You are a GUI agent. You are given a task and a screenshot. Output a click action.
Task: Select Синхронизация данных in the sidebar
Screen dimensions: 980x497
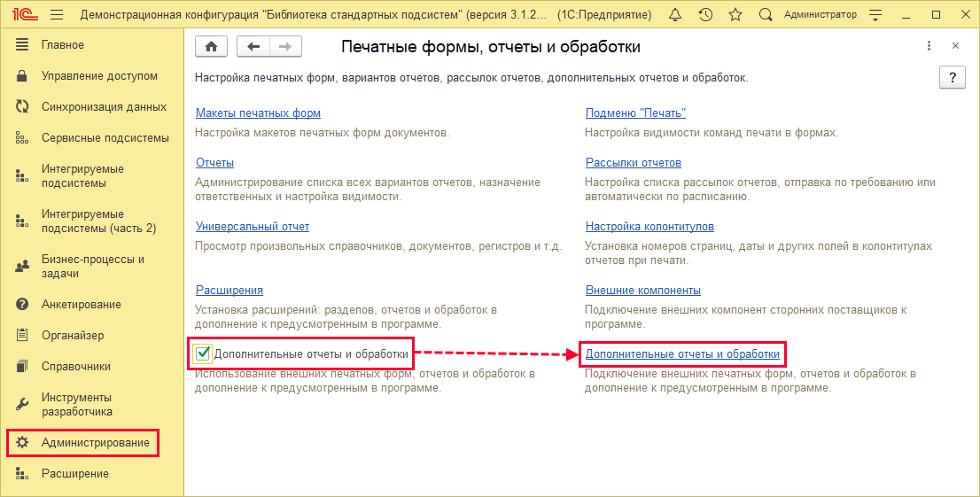[x=104, y=107]
